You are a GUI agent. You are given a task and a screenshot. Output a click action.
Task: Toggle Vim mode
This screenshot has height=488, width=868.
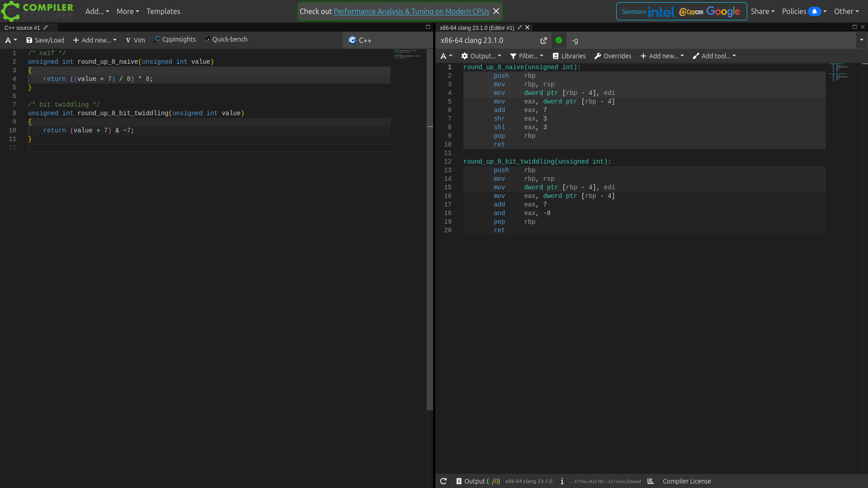(x=135, y=40)
